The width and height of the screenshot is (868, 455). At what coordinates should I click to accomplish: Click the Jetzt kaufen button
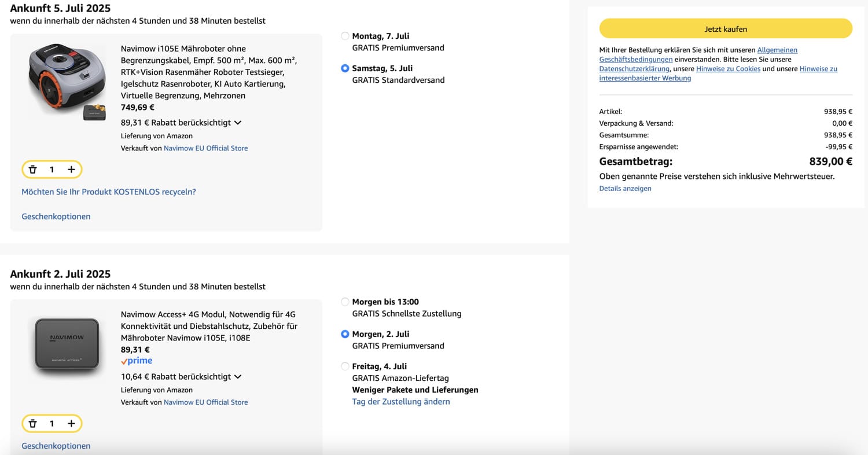point(726,29)
